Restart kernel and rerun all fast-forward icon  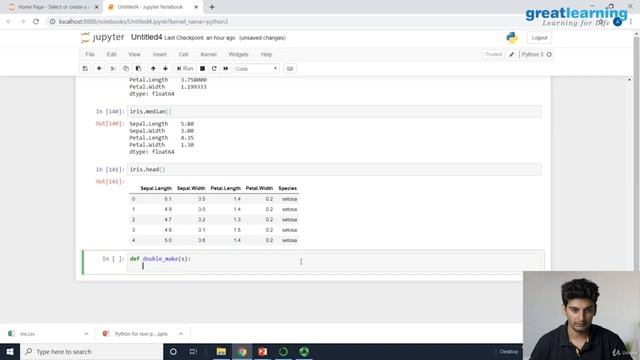(226, 69)
